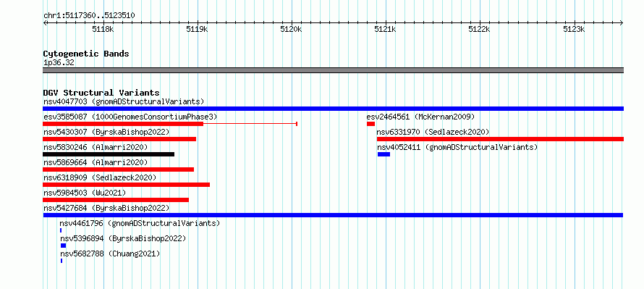
Task: Click the 'nsv5869664 (Almarri2020)' label
Action: 96,162
